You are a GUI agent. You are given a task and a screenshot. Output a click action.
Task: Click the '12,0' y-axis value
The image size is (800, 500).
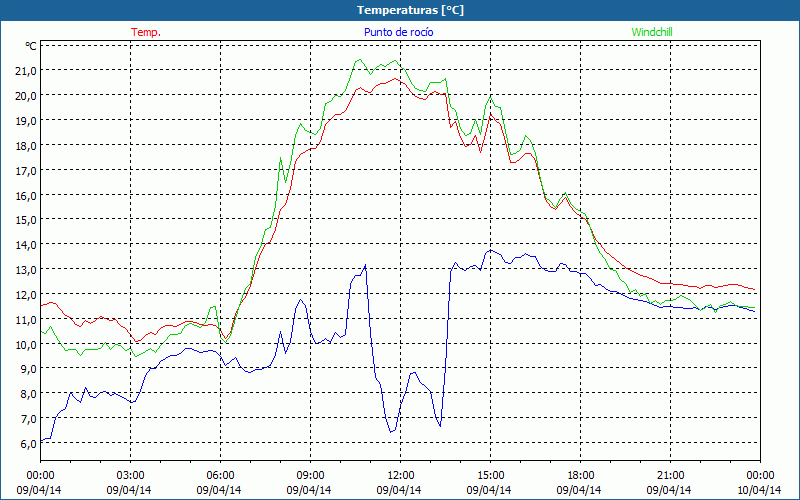[26, 295]
